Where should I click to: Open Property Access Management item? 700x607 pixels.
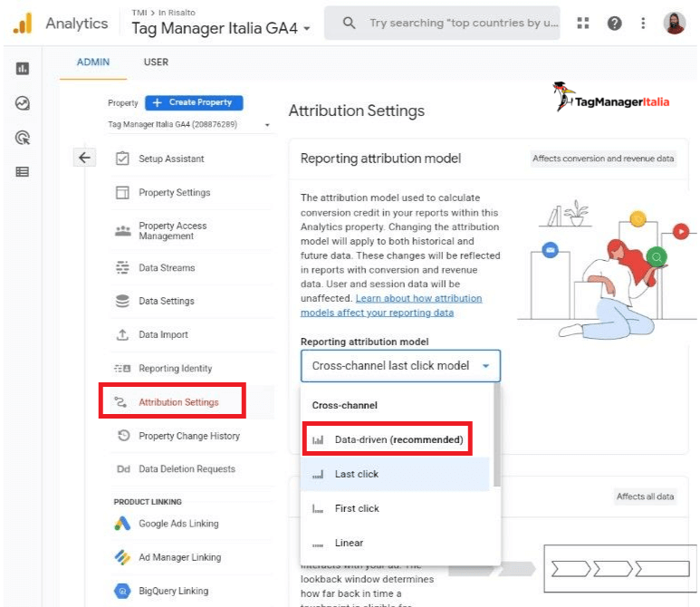[172, 231]
